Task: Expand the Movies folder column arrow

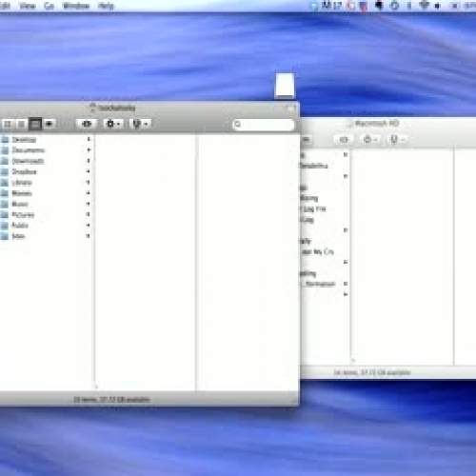Action: pyautogui.click(x=89, y=193)
